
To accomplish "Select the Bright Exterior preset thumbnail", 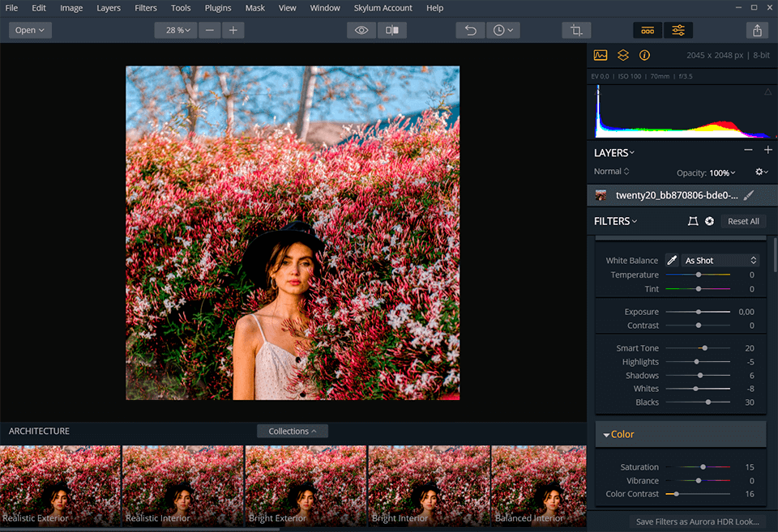I will [306, 486].
